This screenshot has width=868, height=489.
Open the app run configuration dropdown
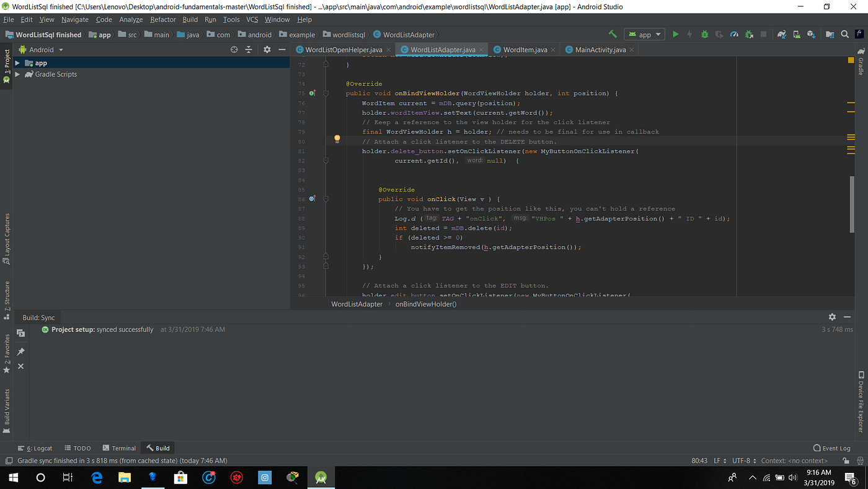tap(644, 34)
